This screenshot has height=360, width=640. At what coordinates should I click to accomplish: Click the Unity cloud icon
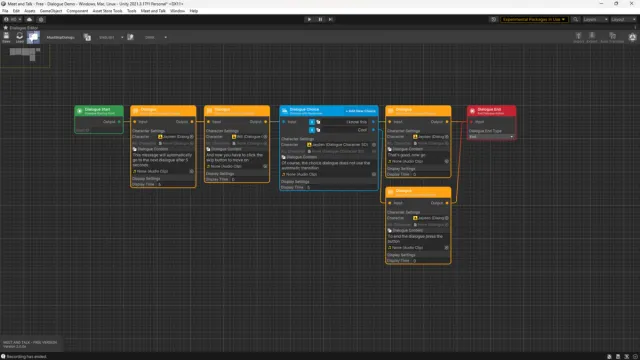[29, 19]
